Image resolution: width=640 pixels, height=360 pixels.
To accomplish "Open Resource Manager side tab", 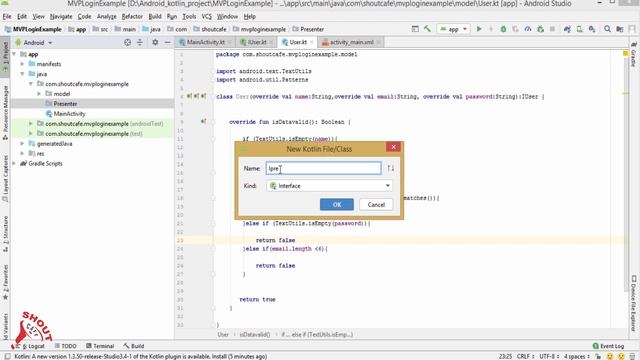I will [x=5, y=113].
